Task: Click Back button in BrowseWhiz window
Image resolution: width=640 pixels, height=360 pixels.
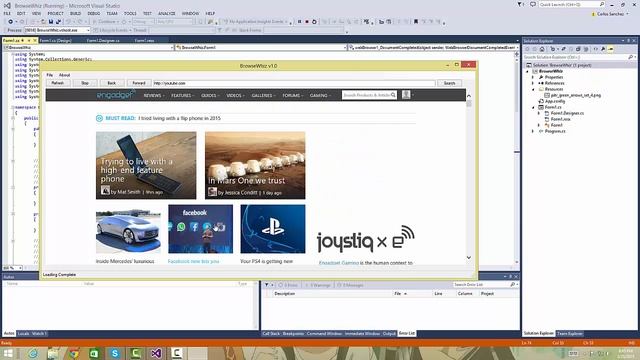Action: coord(111,83)
